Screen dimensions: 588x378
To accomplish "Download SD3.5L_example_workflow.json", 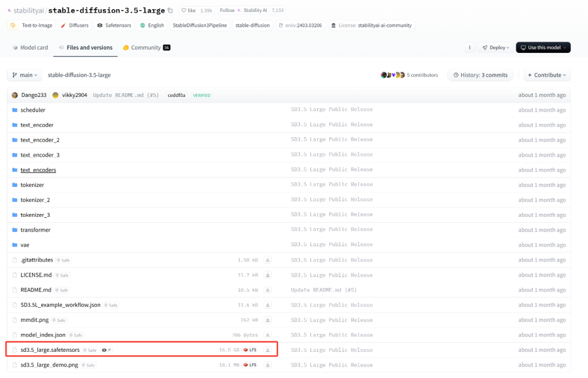I will pos(268,305).
